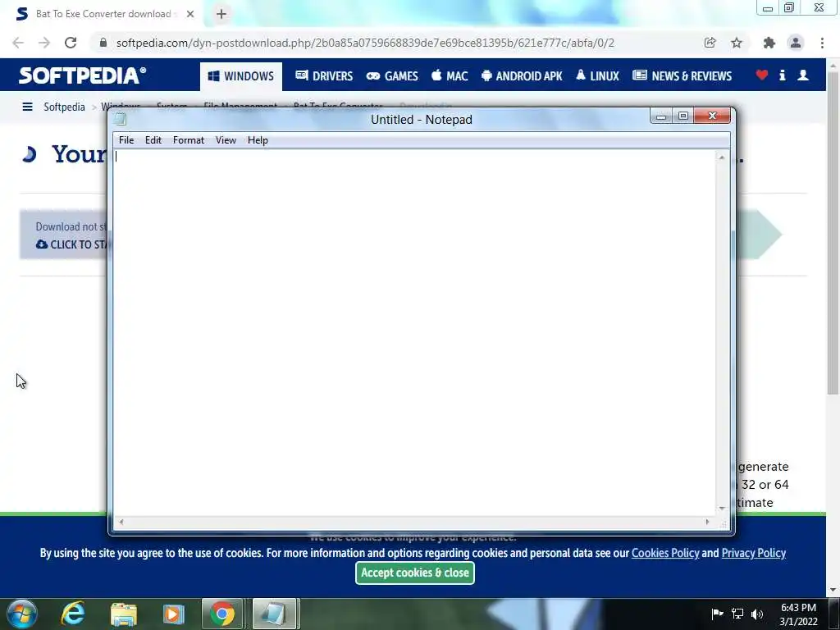The width and height of the screenshot is (840, 630).
Task: Click Notepad's horizontal scrollbar left arrow
Action: pos(121,522)
